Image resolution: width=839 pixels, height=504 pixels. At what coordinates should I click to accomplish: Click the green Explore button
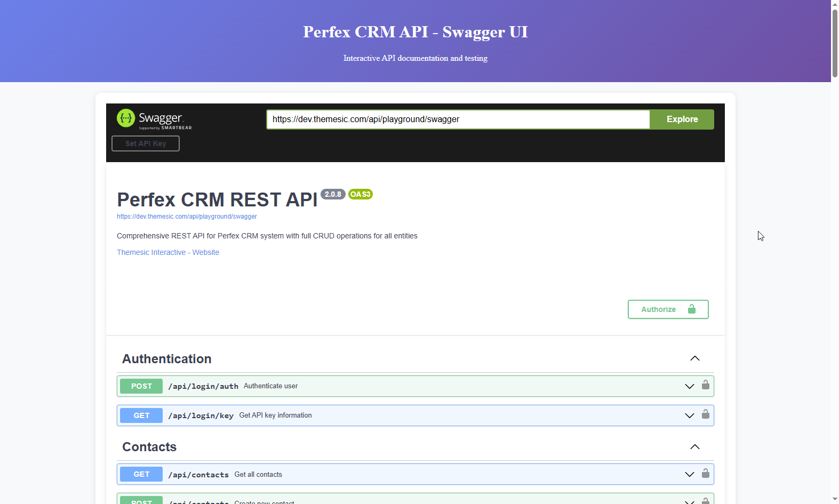(x=682, y=119)
